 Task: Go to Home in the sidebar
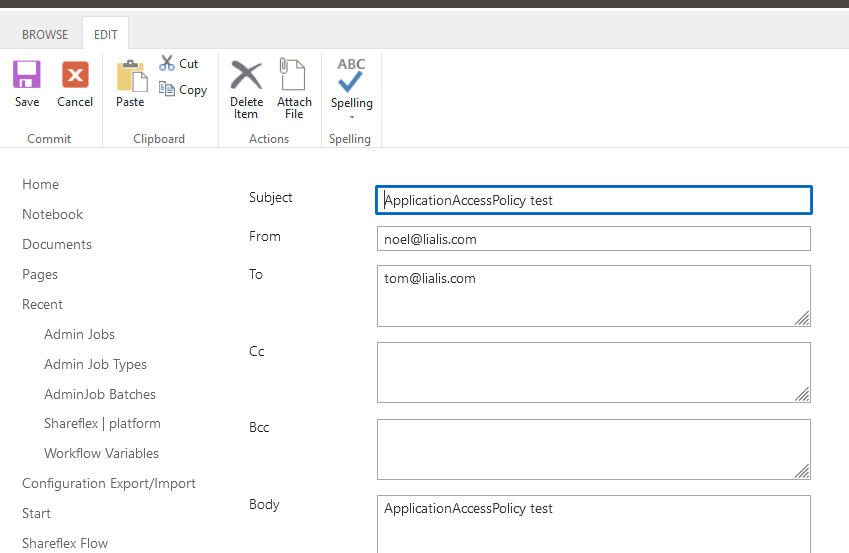pos(41,184)
